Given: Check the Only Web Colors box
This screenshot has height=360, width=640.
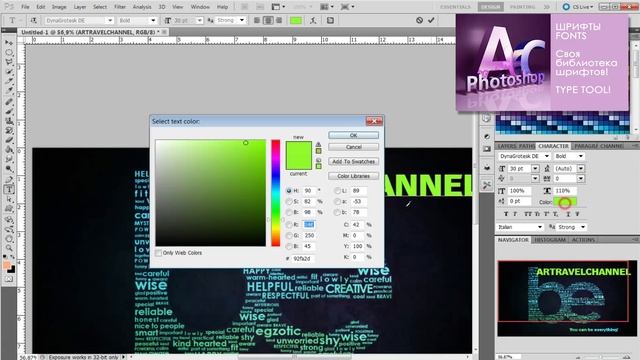Looking at the screenshot, I should click(x=158, y=253).
